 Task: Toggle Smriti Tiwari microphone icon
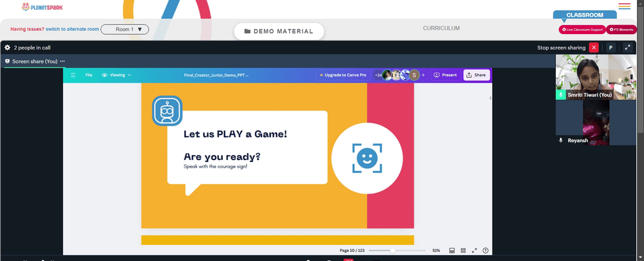561,94
